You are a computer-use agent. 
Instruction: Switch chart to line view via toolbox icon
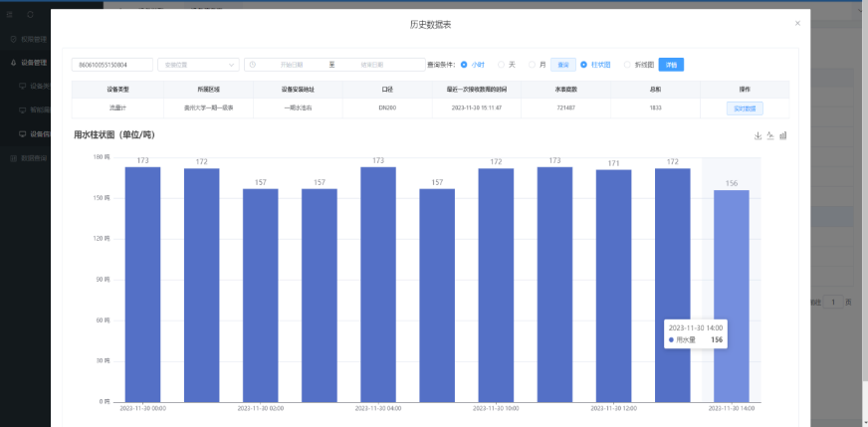(x=770, y=135)
